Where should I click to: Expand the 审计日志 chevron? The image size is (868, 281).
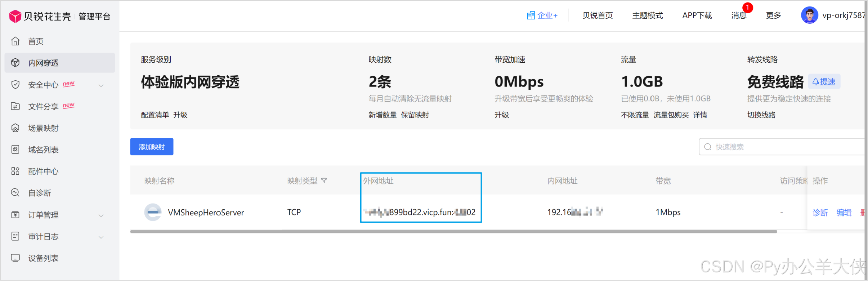(101, 237)
